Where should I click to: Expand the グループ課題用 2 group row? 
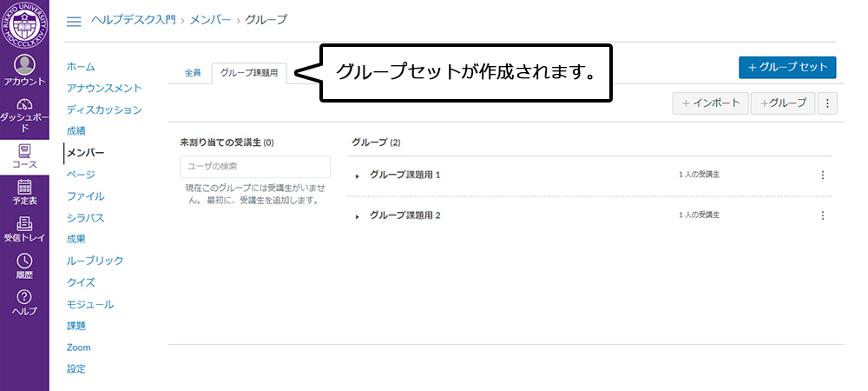[357, 216]
